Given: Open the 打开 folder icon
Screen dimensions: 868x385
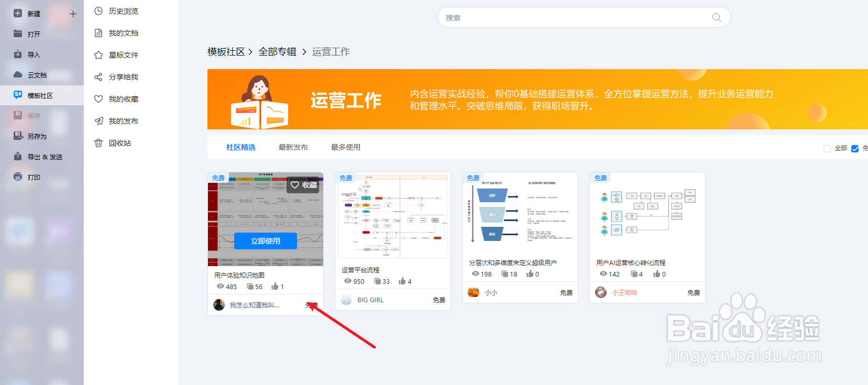Looking at the screenshot, I should (18, 34).
